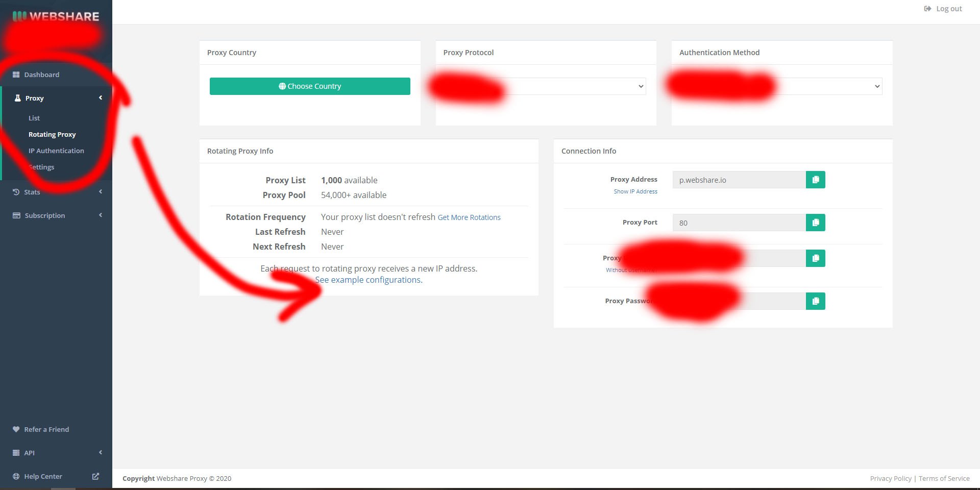Click Help Center external link icon
Viewport: 980px width, 490px height.
point(95,476)
